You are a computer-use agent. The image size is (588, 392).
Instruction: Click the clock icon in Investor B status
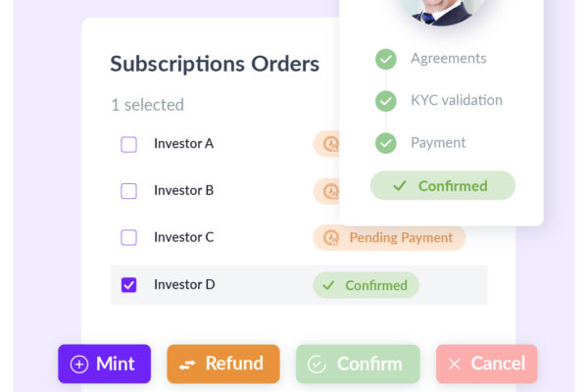pyautogui.click(x=331, y=191)
